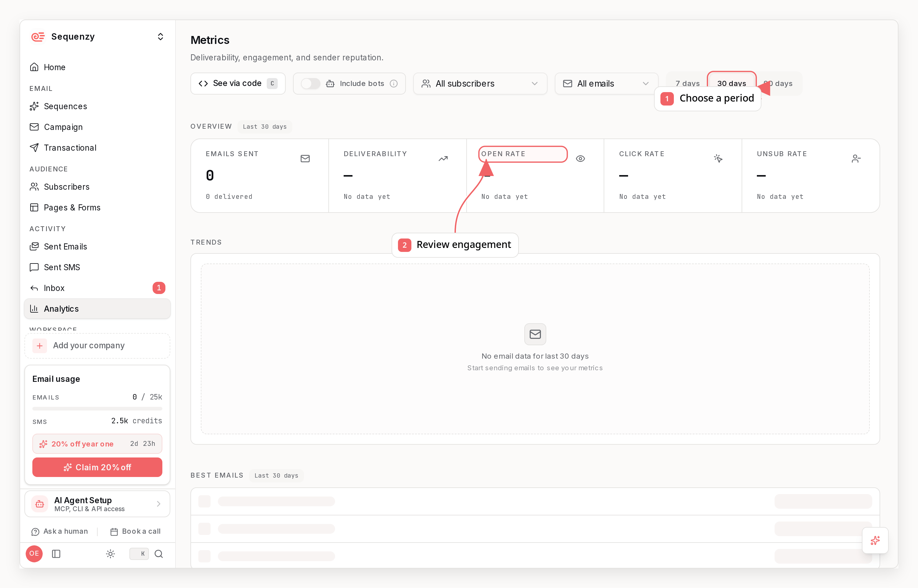Click the 2.5k credits SMS value
The height and width of the screenshot is (588, 918).
[136, 421]
